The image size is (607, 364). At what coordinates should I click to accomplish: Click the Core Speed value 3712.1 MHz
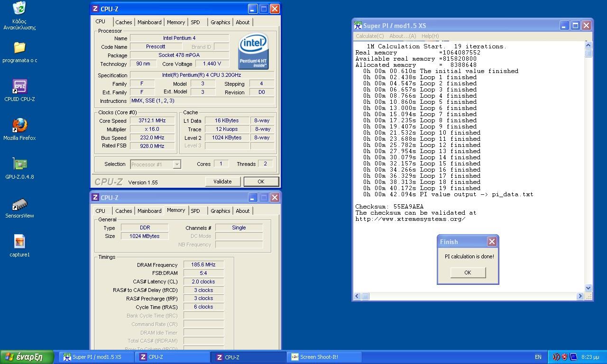pos(152,121)
